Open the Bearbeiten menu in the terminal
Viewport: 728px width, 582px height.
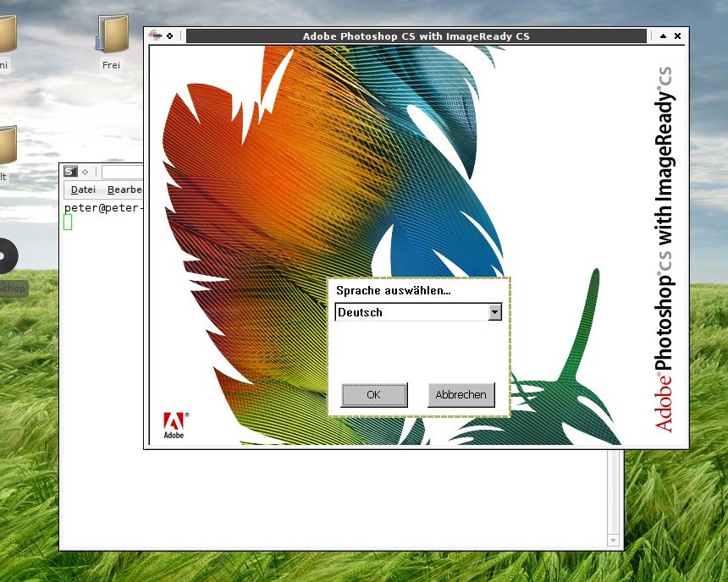pos(124,189)
